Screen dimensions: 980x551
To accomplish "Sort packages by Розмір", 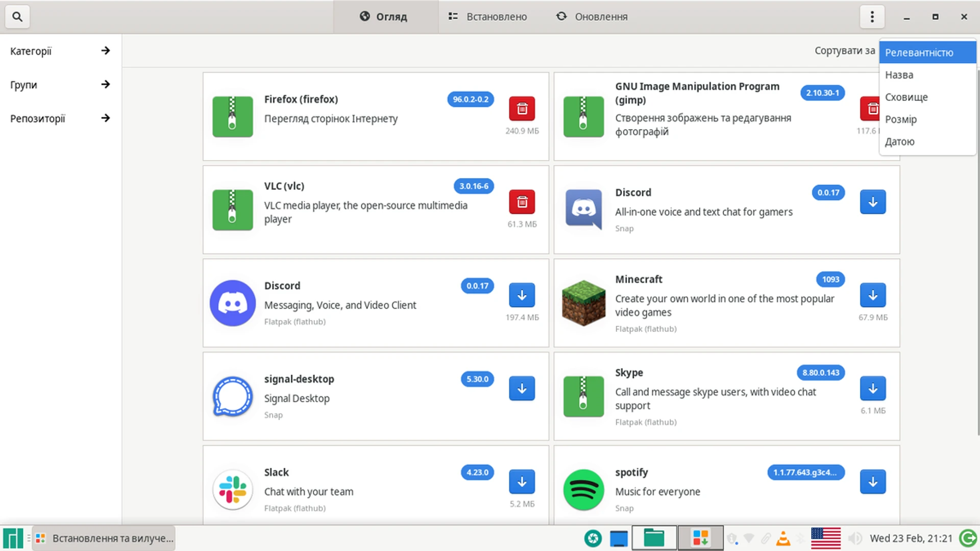I will (927, 119).
